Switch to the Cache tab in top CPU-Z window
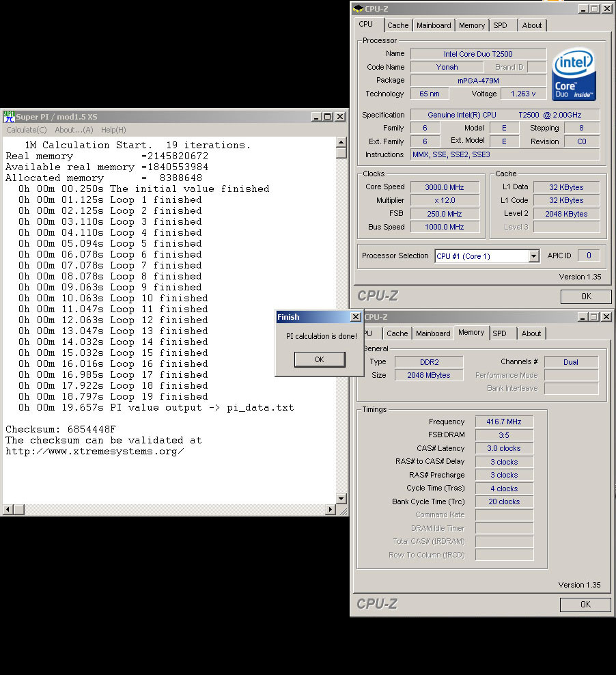The height and width of the screenshot is (675, 616). [398, 25]
